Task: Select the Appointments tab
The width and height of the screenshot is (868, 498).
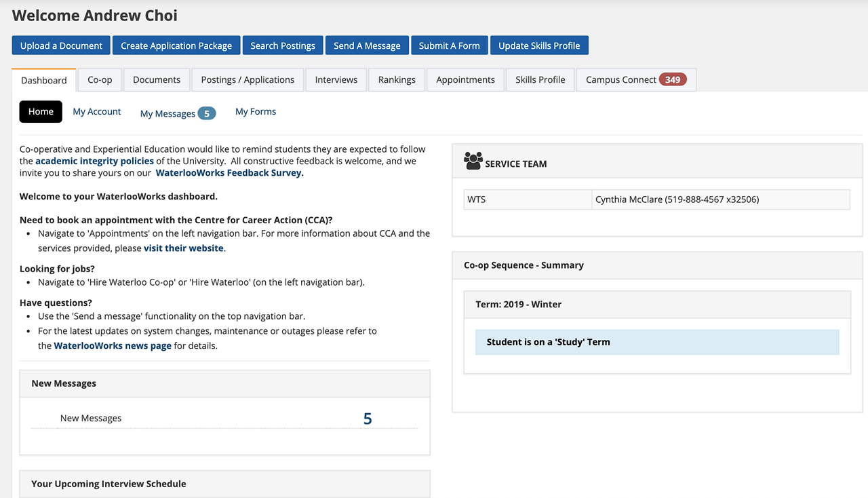Action: 465,79
